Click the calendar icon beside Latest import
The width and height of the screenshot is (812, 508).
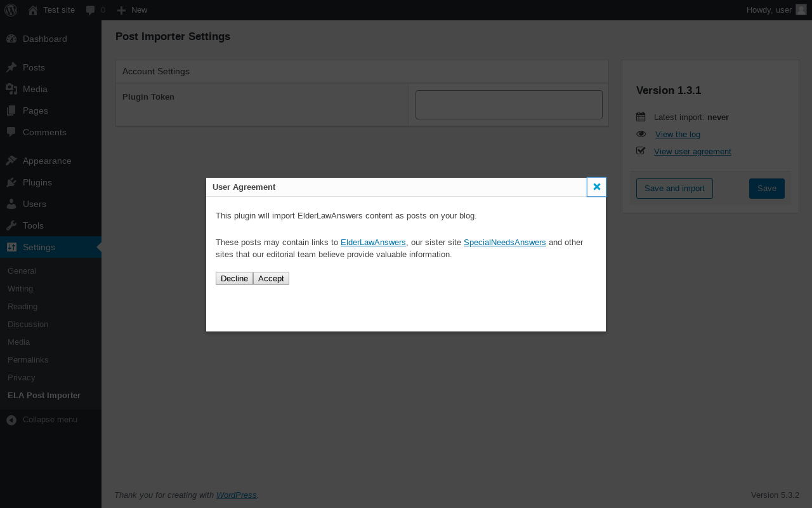641,117
